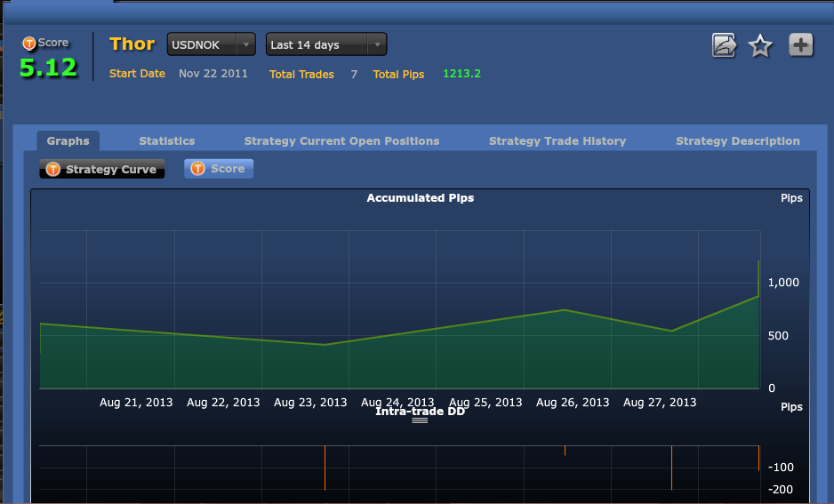Click the share/export icon
Screen dimensions: 834x504
tap(724, 45)
